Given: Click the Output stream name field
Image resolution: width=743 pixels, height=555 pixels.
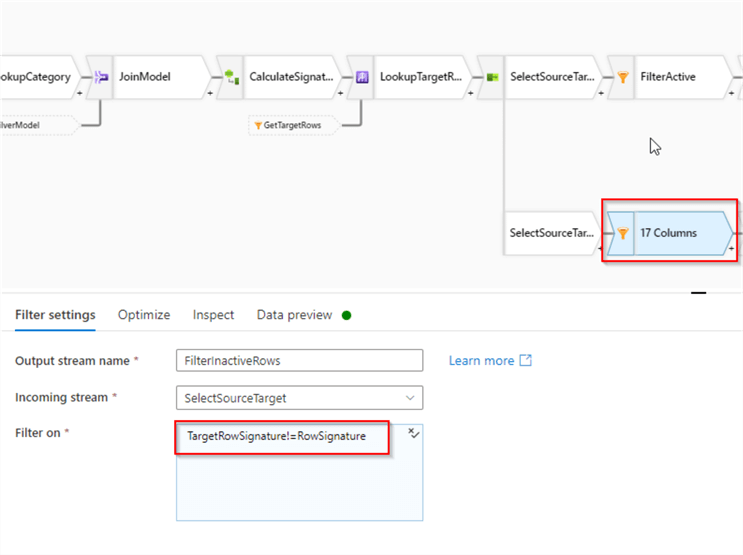Looking at the screenshot, I should click(299, 360).
